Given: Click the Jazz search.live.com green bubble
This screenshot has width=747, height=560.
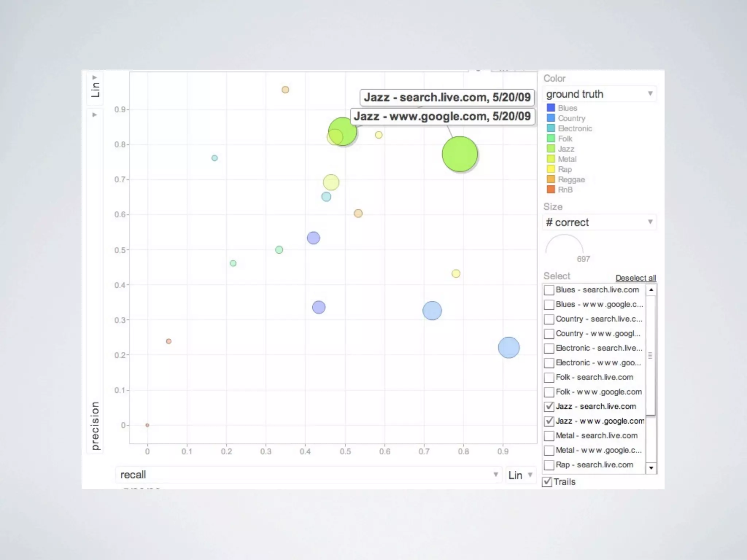Looking at the screenshot, I should 345,129.
